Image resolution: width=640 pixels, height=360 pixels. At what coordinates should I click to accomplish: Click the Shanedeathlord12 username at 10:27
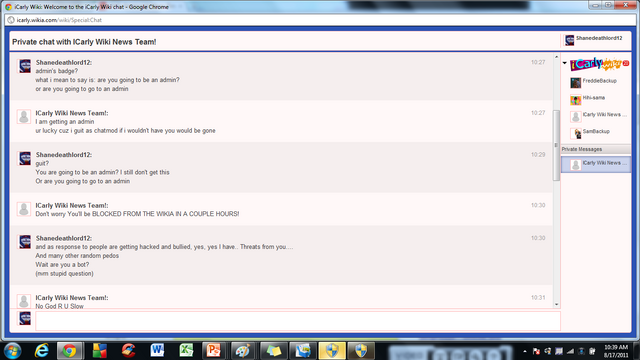coord(64,62)
